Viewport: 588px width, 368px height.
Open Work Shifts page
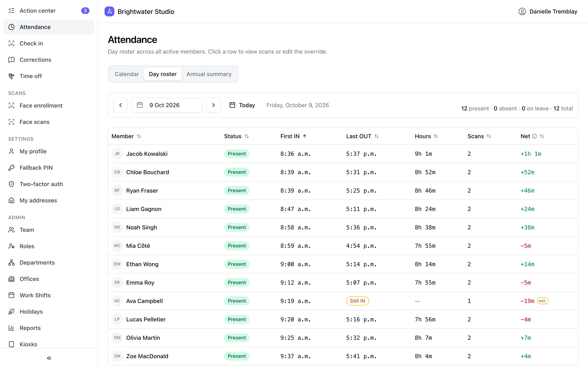[x=49, y=295]
